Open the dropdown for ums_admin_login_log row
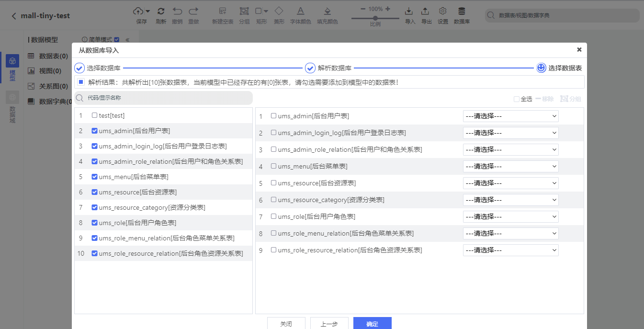Screen dimensions: 644x329 510,133
